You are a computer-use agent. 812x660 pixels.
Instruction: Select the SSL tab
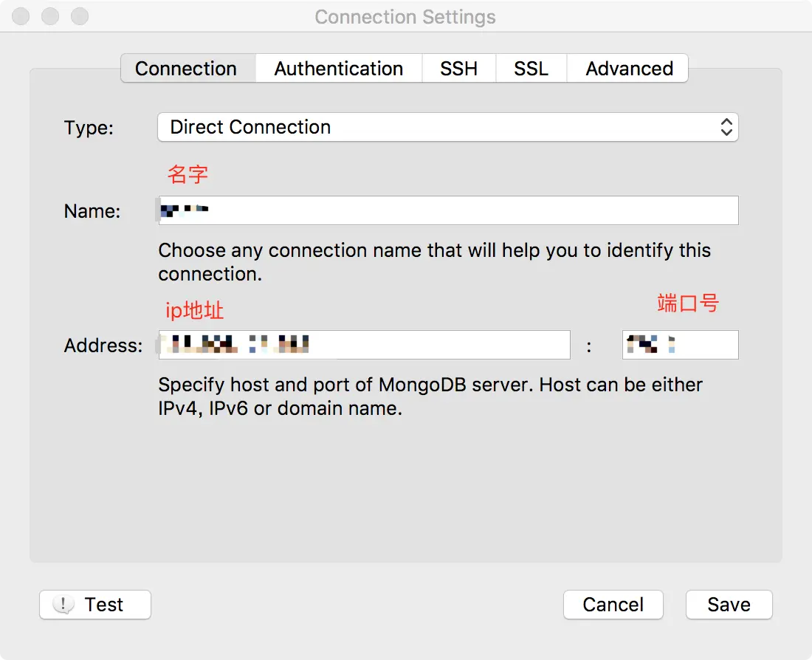[x=531, y=69]
